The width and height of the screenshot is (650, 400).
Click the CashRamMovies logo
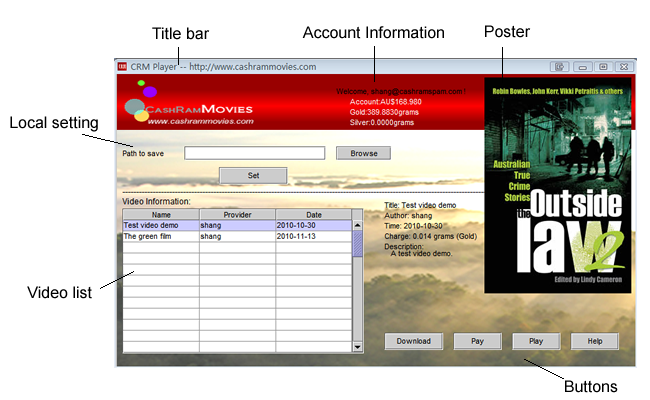pyautogui.click(x=189, y=102)
